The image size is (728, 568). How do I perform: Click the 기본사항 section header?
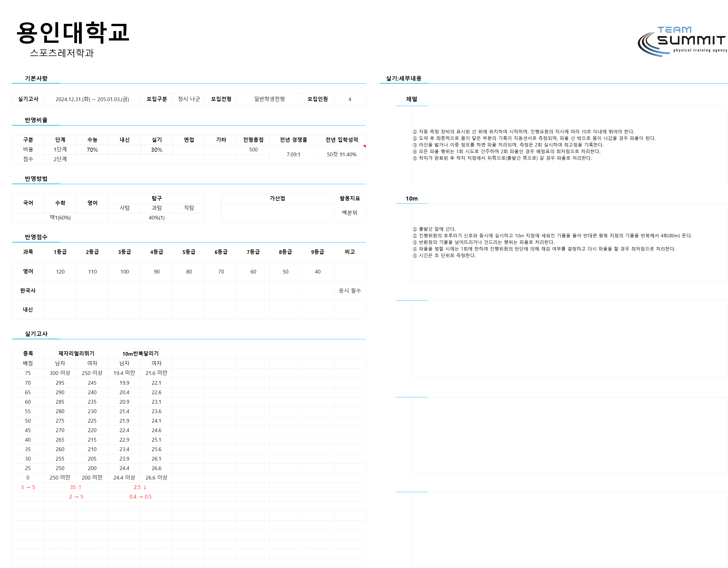pos(36,78)
